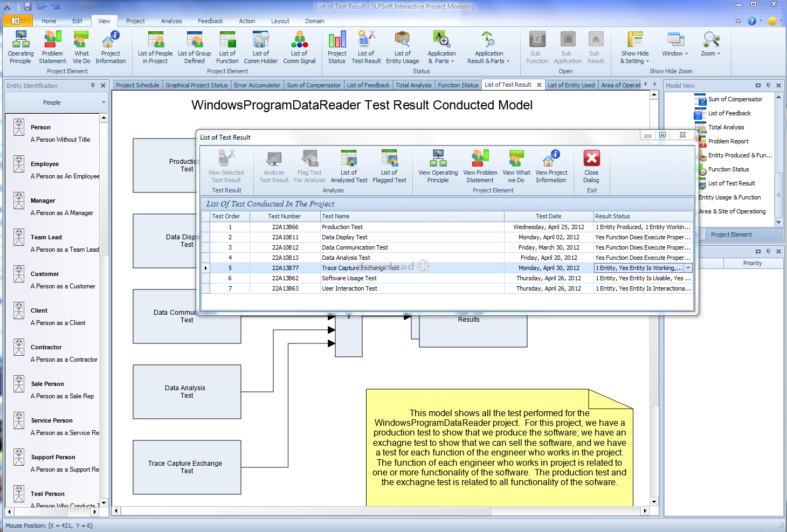Select the Manager entity icon
This screenshot has width=787, height=532.
pyautogui.click(x=19, y=201)
